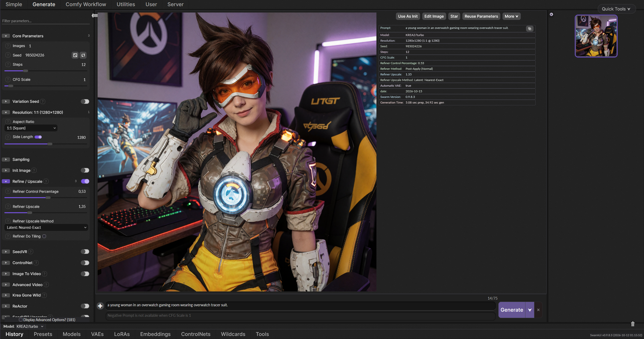Click the plus icon beside prompt box
This screenshot has height=339, width=644.
click(x=100, y=306)
